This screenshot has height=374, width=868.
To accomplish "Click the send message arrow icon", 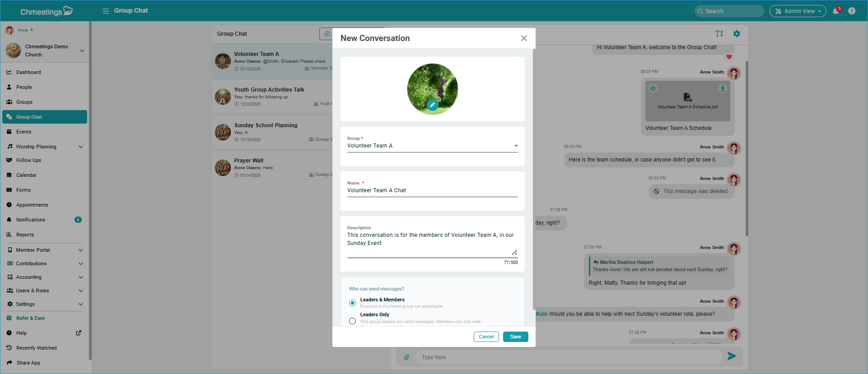I will tap(732, 356).
